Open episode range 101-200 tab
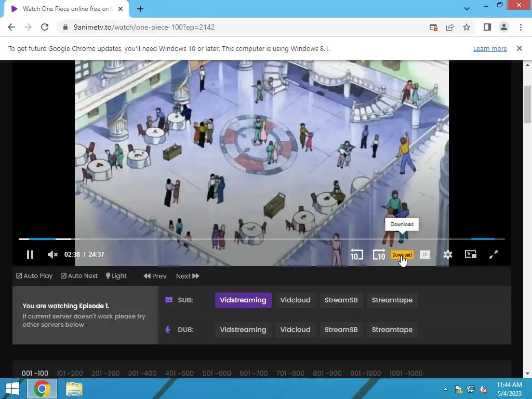 pos(70,373)
